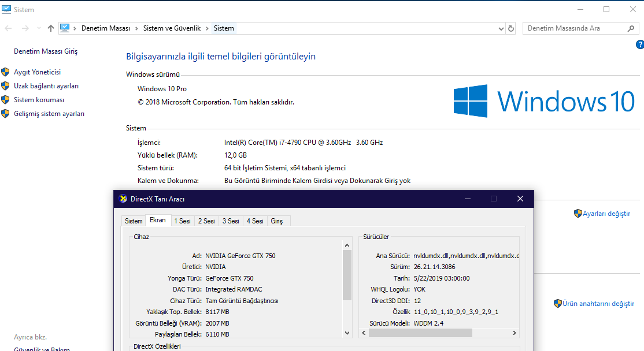Switch to Sistem tab in DirectX tool
Viewport: 644px width, 351px height.
tap(134, 221)
